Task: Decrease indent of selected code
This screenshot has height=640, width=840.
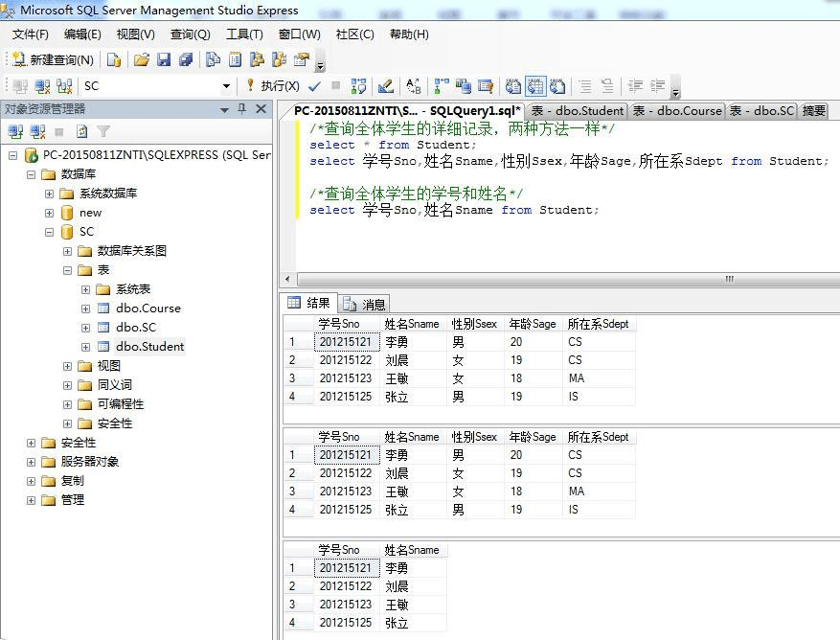Action: (x=635, y=86)
